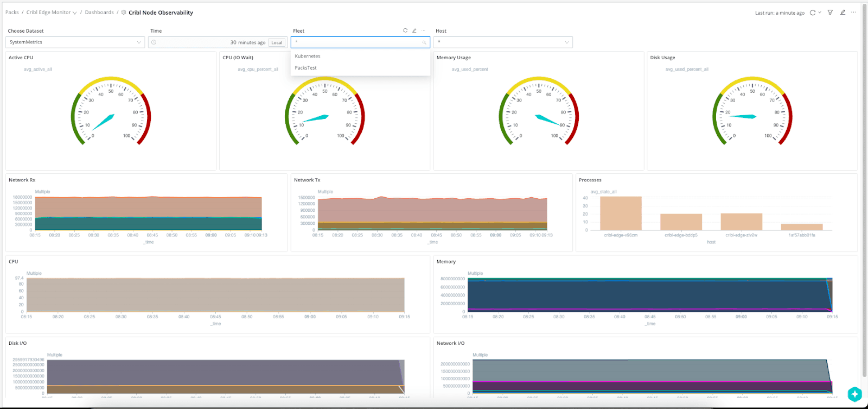Navigate to Dashboards breadcrumb link
This screenshot has height=409, width=868.
click(99, 12)
